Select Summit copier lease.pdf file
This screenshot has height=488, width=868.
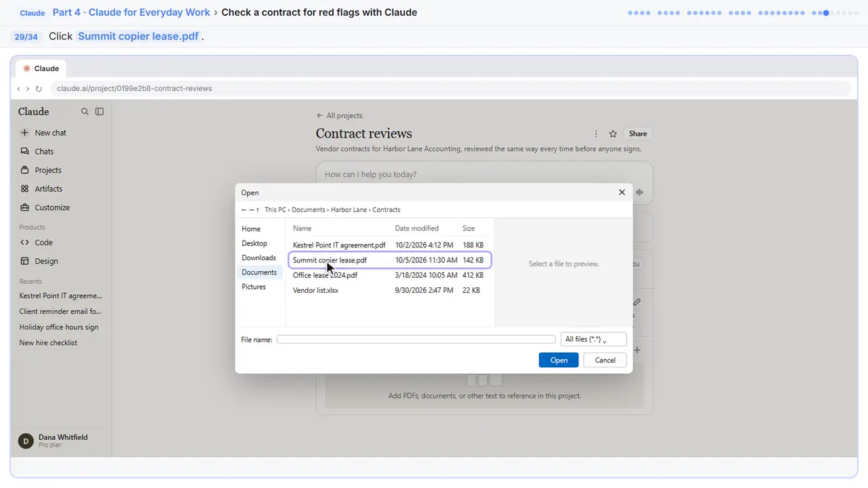click(x=390, y=260)
